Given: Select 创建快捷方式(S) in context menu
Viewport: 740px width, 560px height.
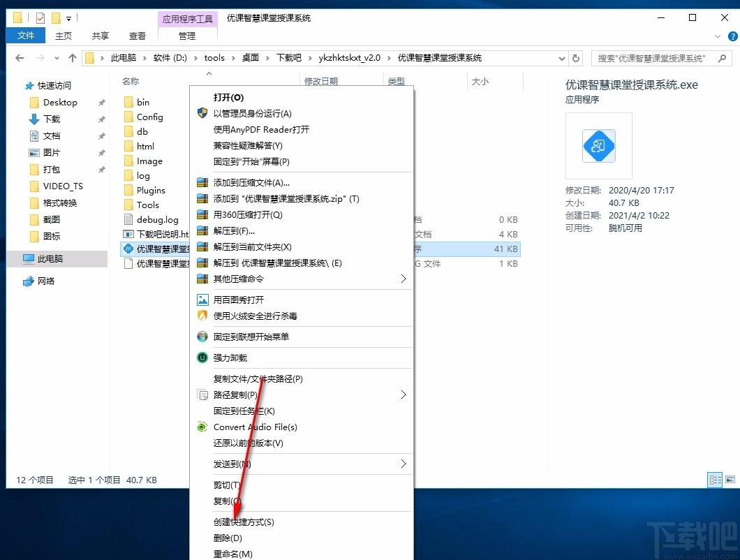Looking at the screenshot, I should pos(244,522).
